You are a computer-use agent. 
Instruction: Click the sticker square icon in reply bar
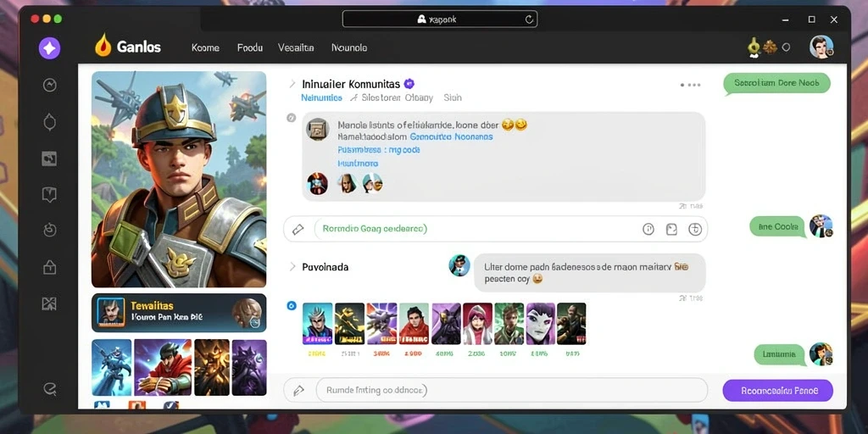tap(671, 229)
